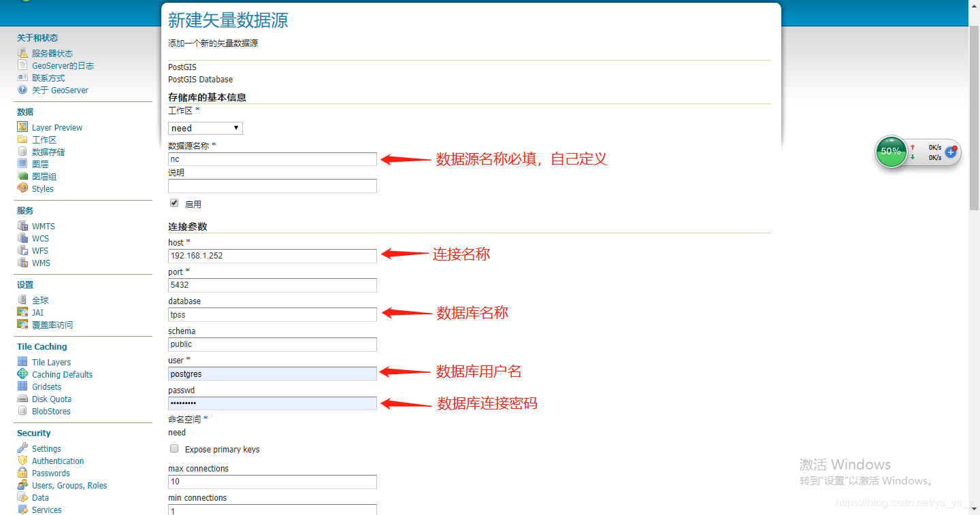Screen dimensions: 980x515
Task: Click the Tile Layers icon
Action: [22, 362]
